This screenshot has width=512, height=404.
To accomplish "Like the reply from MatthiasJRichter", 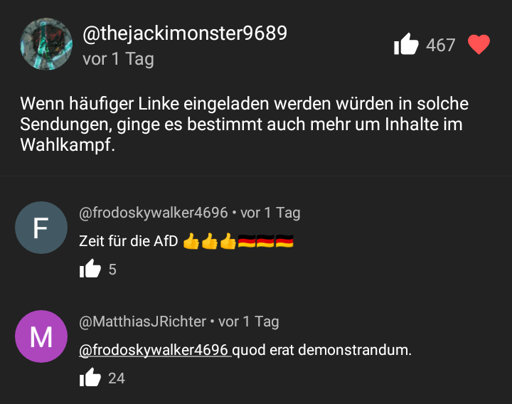I will (90, 377).
